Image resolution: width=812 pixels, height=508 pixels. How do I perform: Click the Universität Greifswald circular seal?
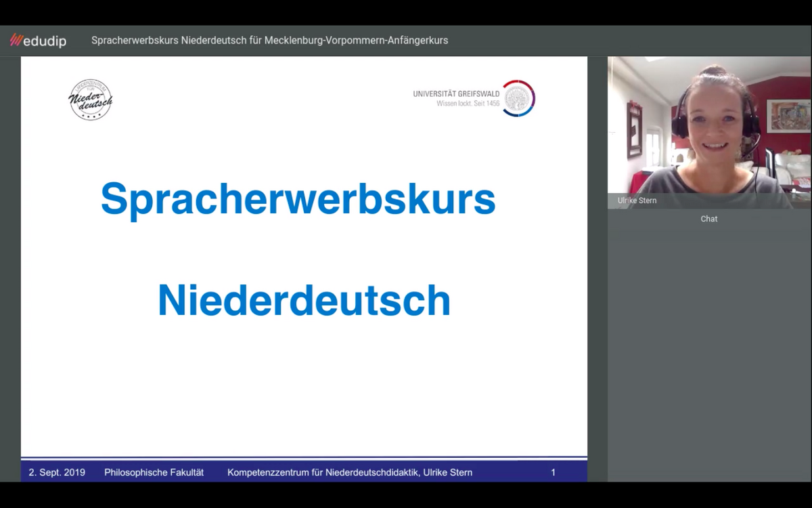pos(519,98)
